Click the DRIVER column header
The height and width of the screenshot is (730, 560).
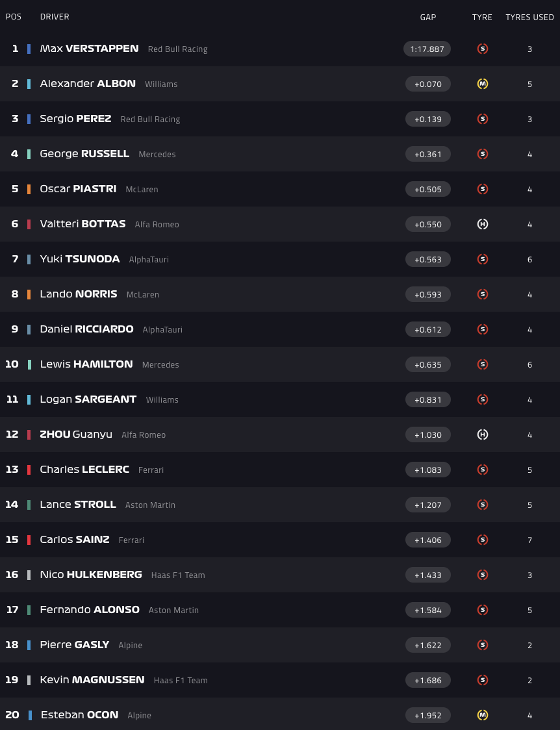55,17
